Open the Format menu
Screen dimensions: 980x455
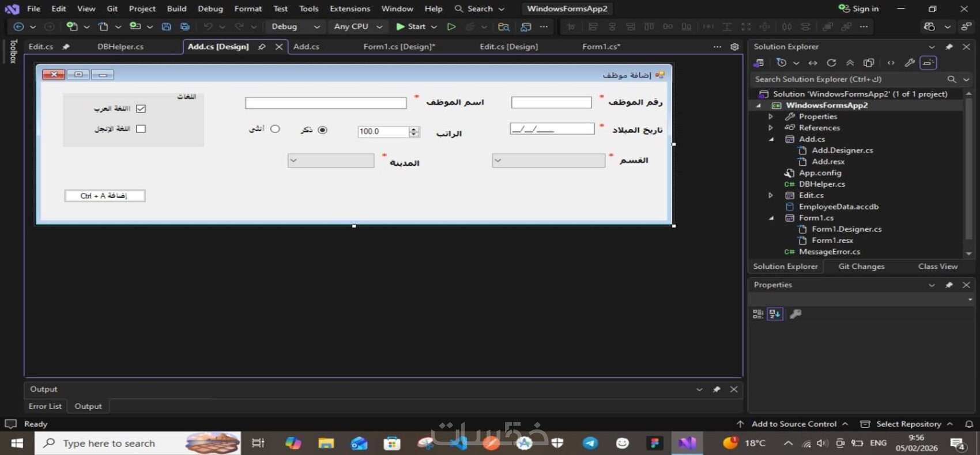(248, 9)
